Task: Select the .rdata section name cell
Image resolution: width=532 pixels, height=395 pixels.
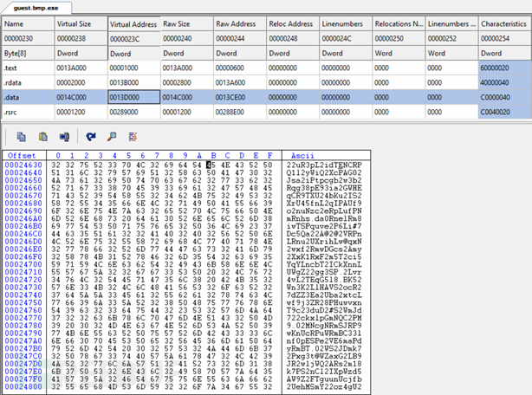Action: pos(26,83)
